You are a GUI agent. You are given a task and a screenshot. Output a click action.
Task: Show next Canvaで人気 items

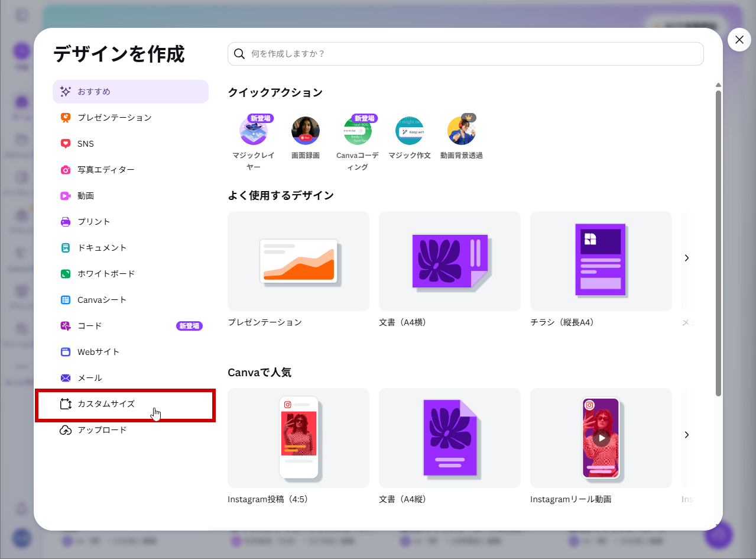click(x=686, y=435)
